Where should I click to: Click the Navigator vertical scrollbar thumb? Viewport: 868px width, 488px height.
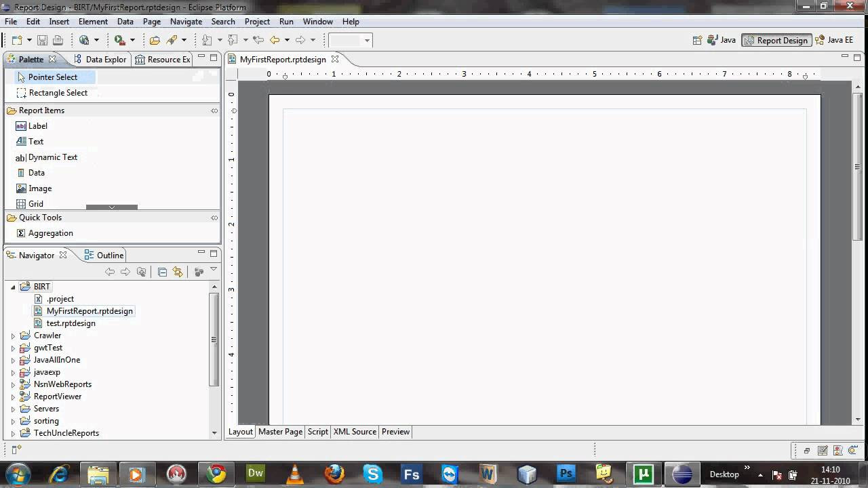[x=214, y=340]
